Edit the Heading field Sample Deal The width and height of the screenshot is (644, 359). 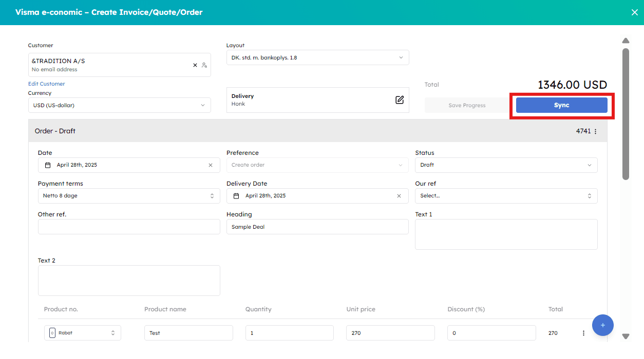318,227
